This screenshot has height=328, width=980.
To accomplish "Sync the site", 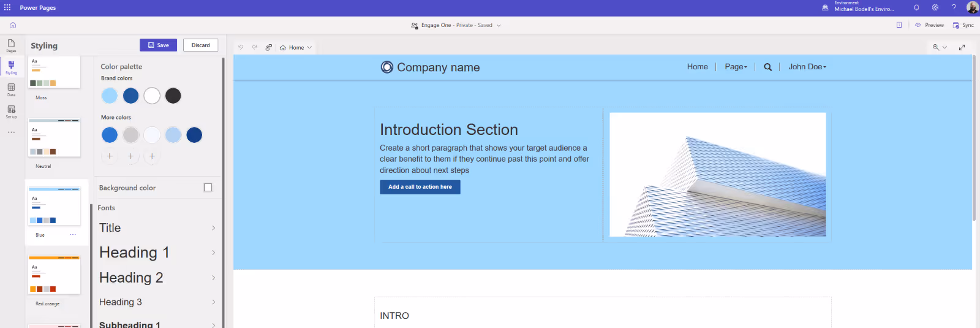I will tap(963, 25).
